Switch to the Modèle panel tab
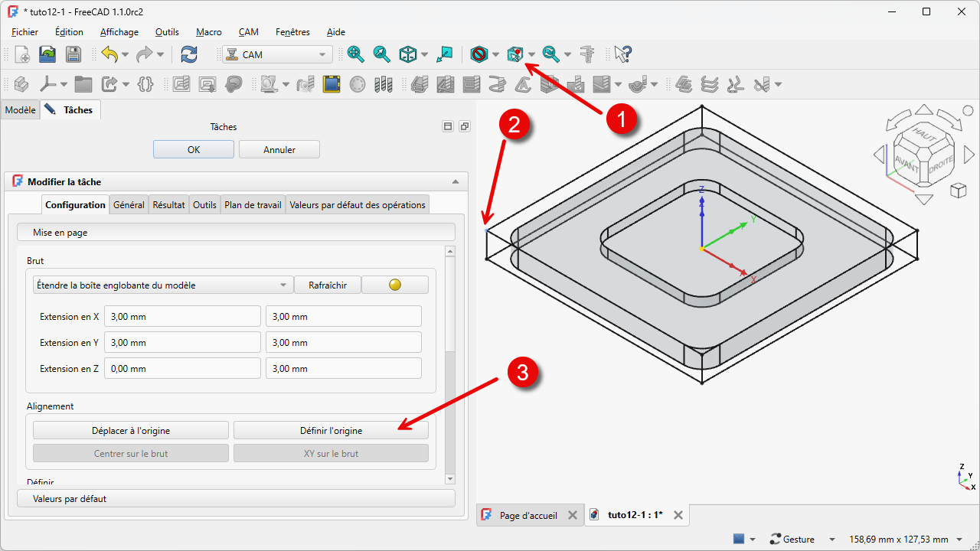This screenshot has height=551, width=980. click(20, 110)
